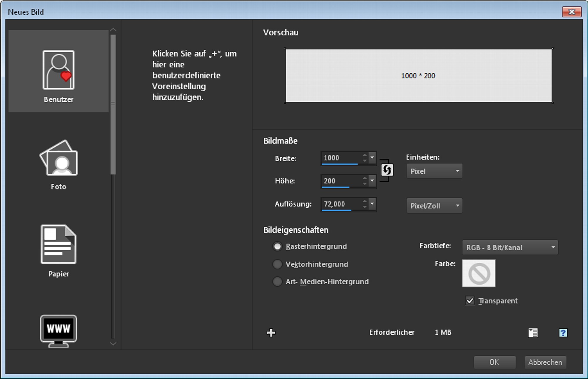
Task: Select the WWW web preset category
Action: click(x=59, y=331)
